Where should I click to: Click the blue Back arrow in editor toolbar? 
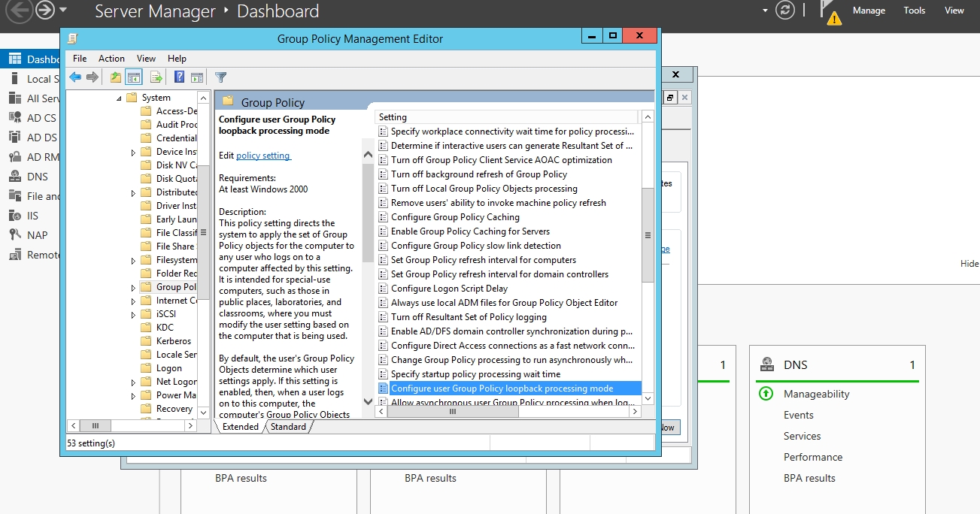tap(75, 77)
